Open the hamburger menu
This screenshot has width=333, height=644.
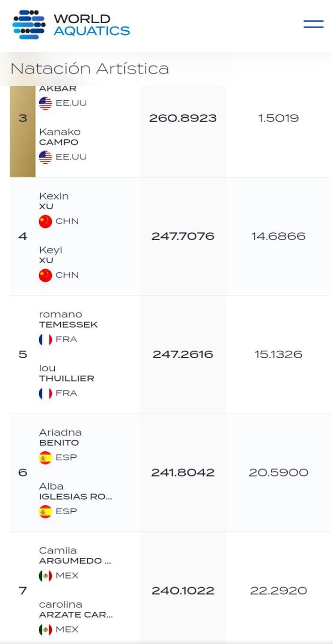point(313,24)
